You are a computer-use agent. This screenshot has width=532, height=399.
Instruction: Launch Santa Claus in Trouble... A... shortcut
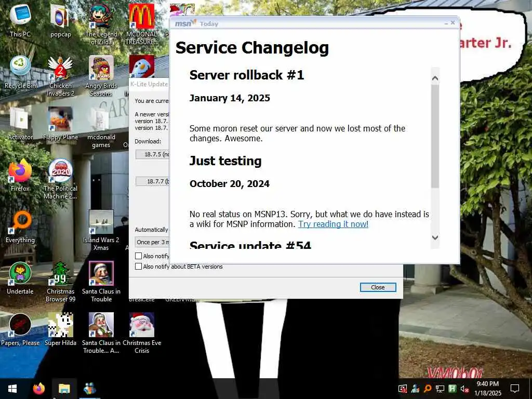pyautogui.click(x=101, y=333)
